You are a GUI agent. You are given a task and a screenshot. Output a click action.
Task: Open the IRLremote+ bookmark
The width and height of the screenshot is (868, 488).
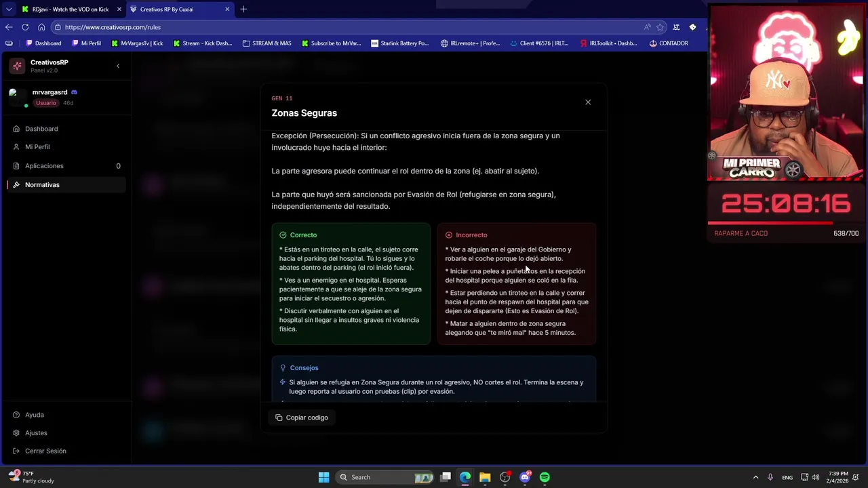(x=470, y=43)
